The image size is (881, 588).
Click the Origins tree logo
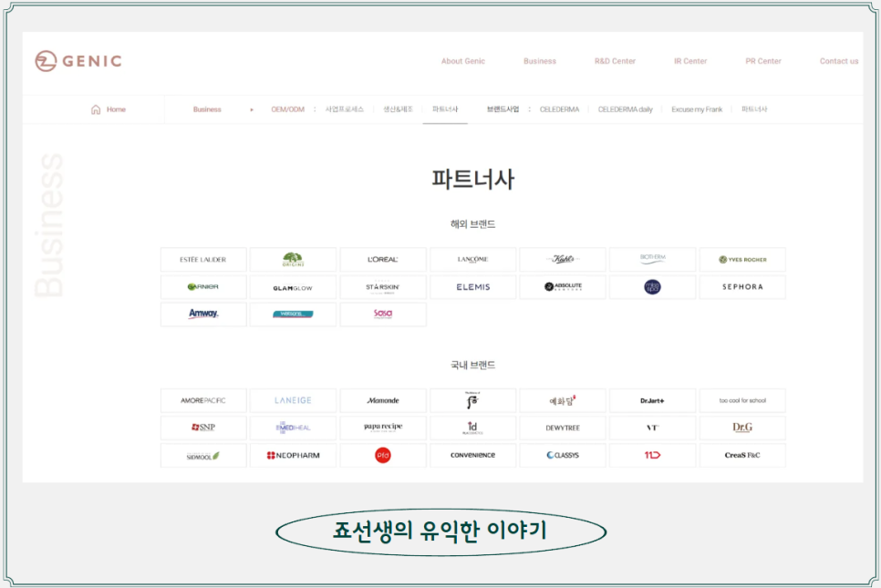coord(293,260)
